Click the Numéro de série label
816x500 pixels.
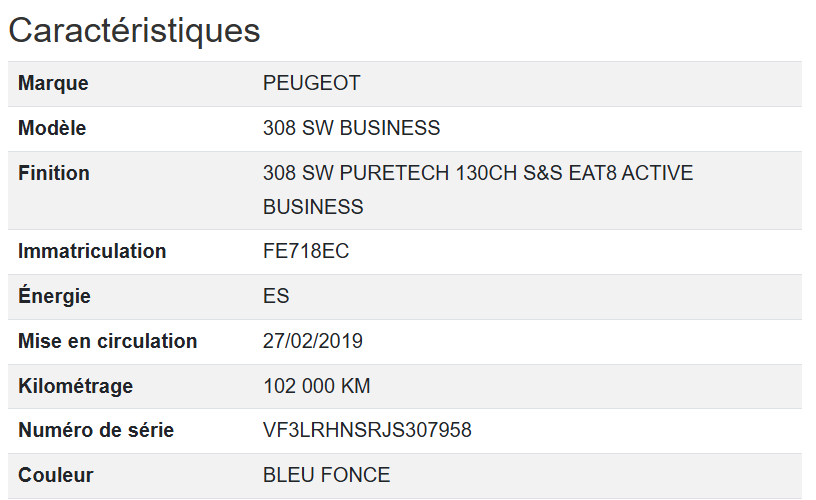(96, 430)
